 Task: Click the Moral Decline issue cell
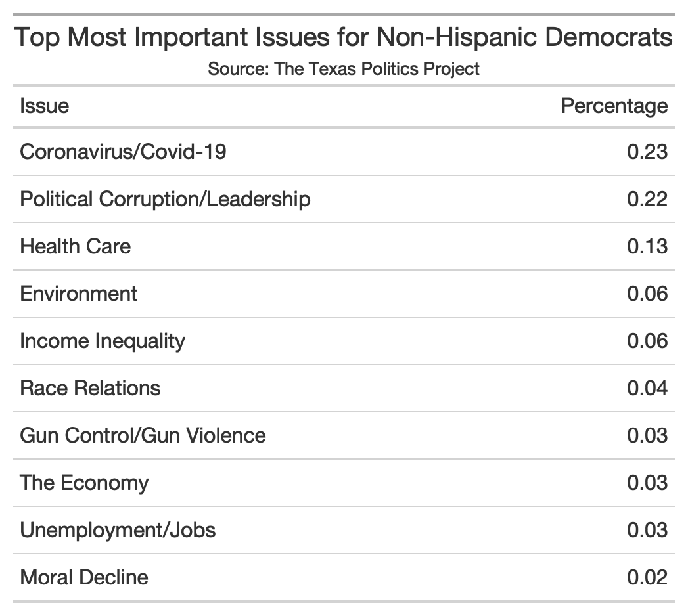click(x=84, y=577)
